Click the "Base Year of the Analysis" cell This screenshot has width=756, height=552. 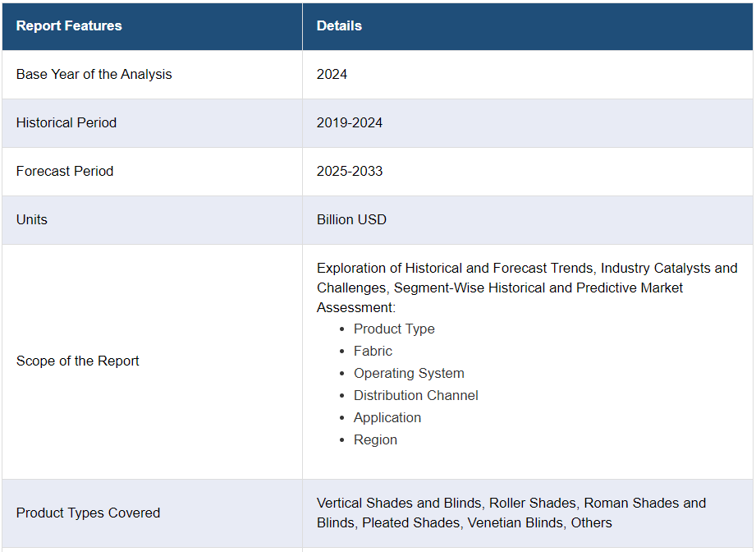(94, 74)
